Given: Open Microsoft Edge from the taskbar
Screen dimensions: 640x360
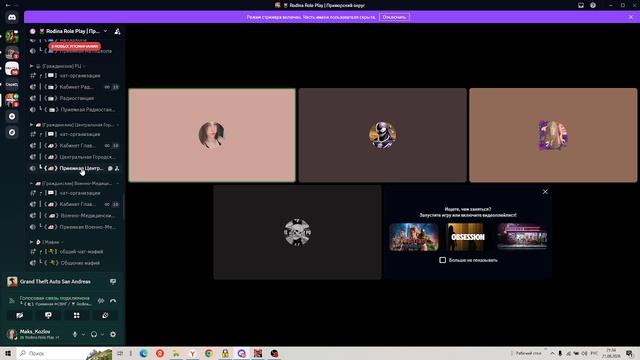Looking at the screenshot, I should point(144,353).
